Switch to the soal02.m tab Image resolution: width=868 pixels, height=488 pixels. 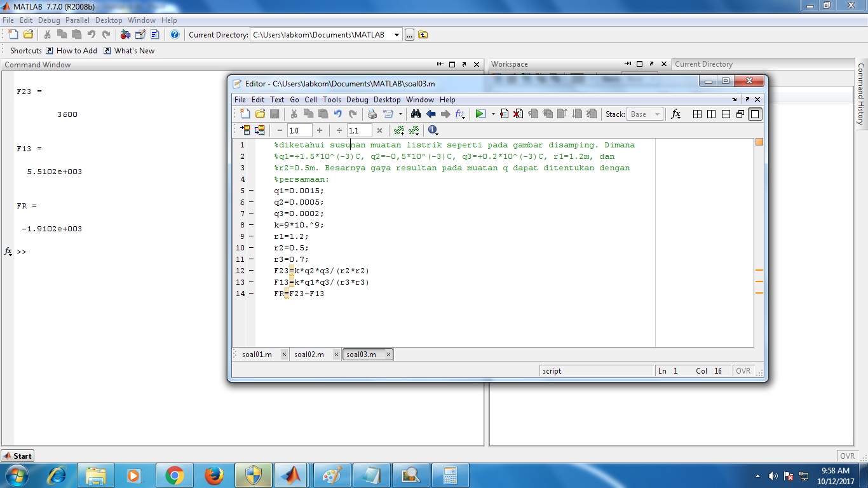tap(309, 355)
